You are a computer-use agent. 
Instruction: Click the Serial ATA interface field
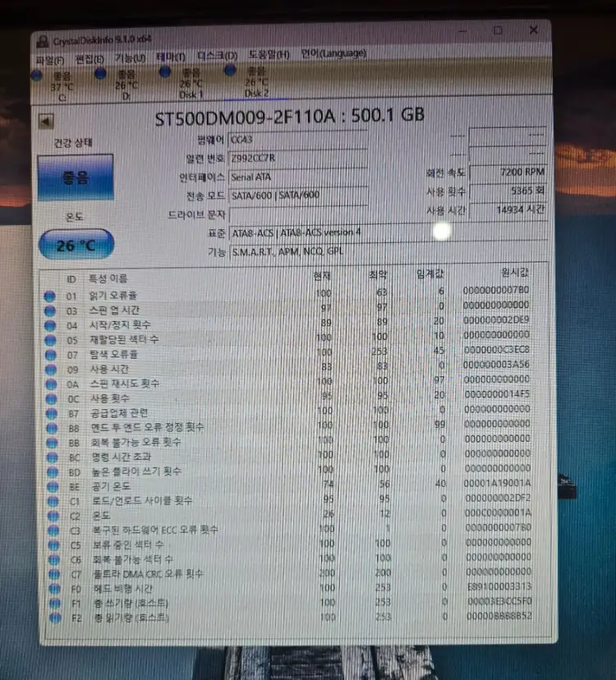297,177
